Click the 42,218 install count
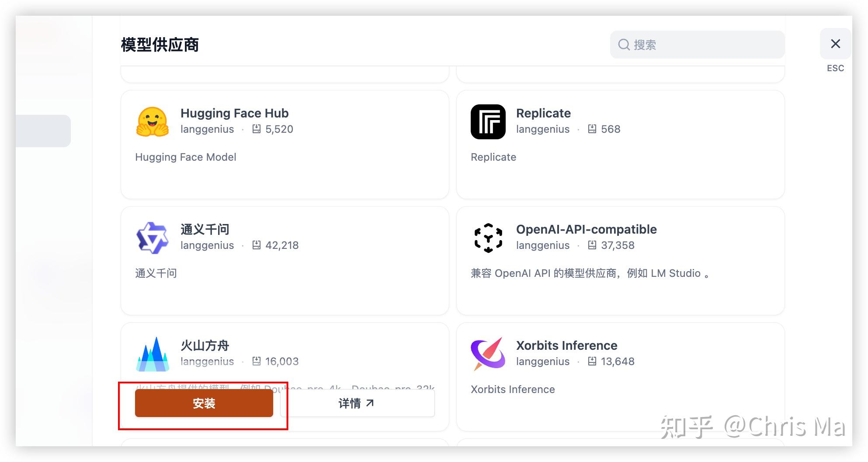 pos(282,245)
